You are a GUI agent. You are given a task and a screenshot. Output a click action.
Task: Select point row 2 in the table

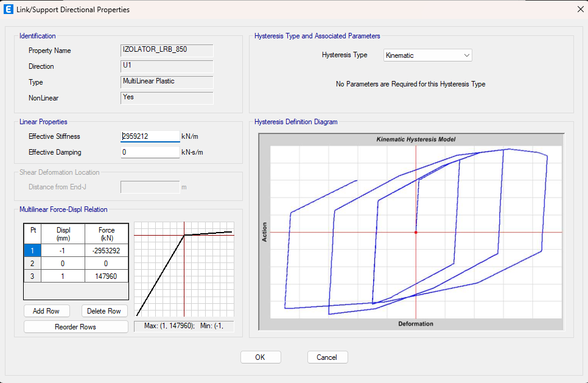[x=32, y=263]
